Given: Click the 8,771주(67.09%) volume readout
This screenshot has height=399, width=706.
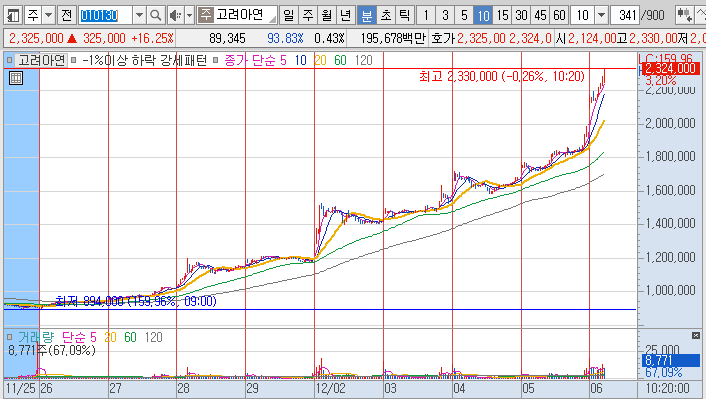Looking at the screenshot, I should 52,350.
